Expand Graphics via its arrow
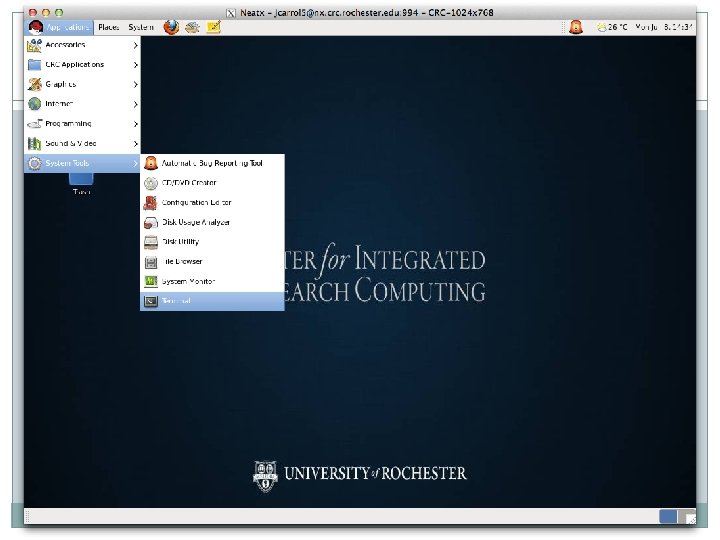 pos(135,84)
